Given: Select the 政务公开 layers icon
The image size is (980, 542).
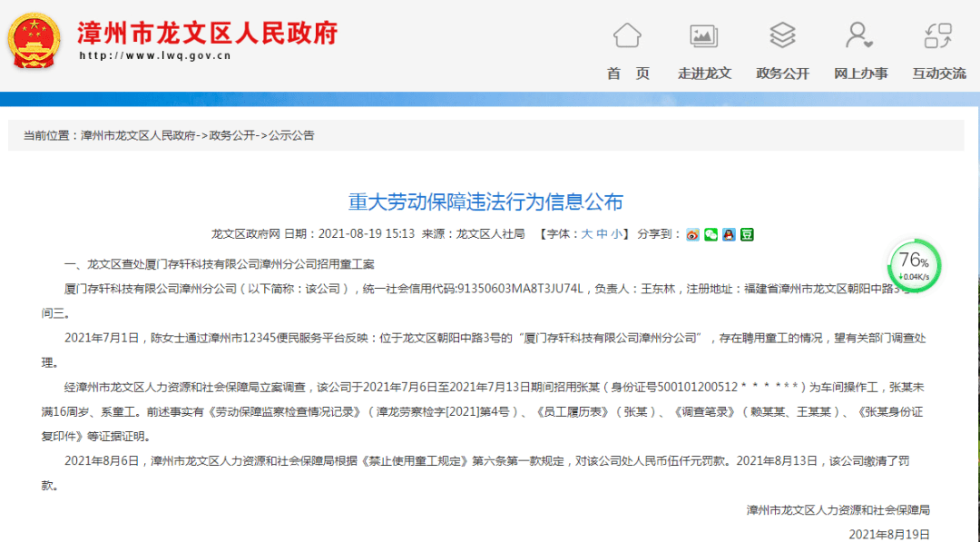Looking at the screenshot, I should pos(782,35).
